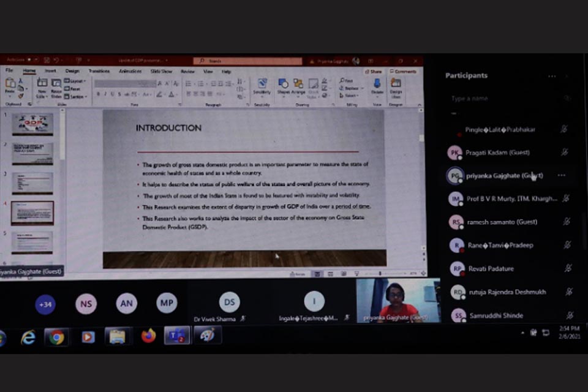The height and width of the screenshot is (392, 588).
Task: Click the +34 more participants button
Action: click(x=45, y=304)
